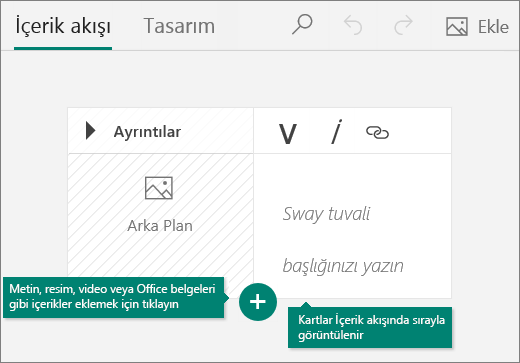Click the undo arrow icon
The image size is (520, 363).
(353, 25)
